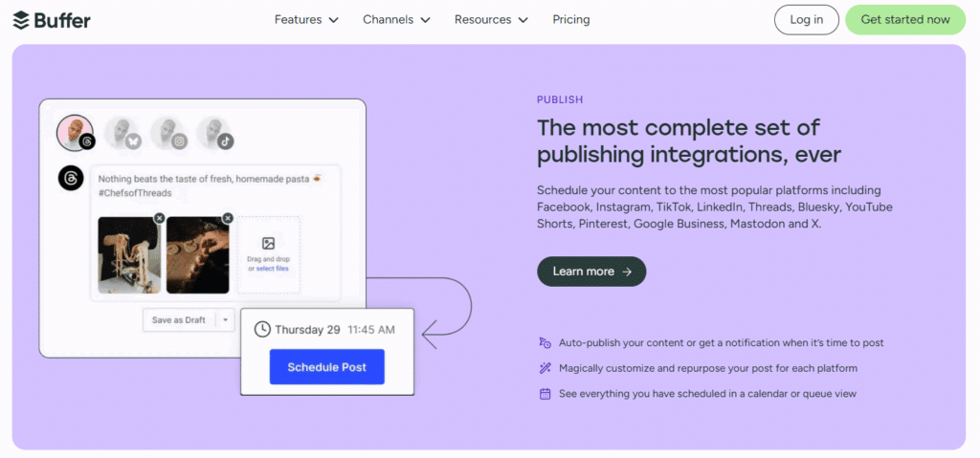Click the clock icon beside Thursday 29

[x=262, y=329]
